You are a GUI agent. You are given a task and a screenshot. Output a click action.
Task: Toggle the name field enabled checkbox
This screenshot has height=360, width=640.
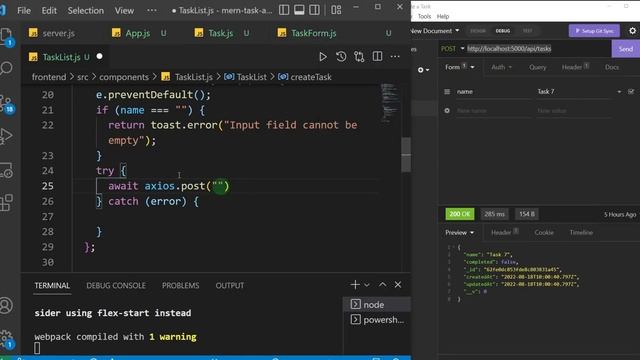click(x=631, y=91)
